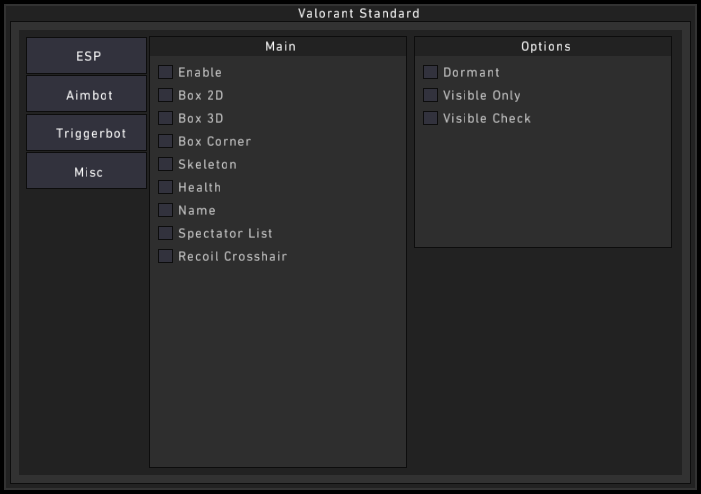701x494 pixels.
Task: Check the Recoil Crosshair checkbox
Action: click(x=166, y=256)
